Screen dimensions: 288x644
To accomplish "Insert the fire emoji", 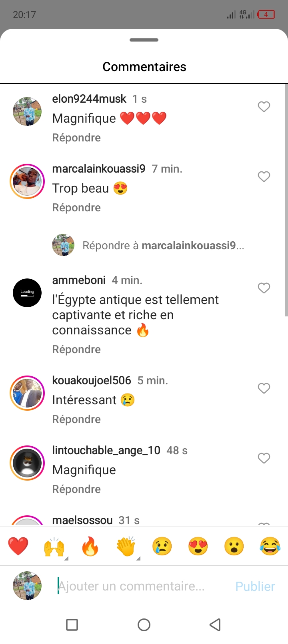I will pos(90,547).
